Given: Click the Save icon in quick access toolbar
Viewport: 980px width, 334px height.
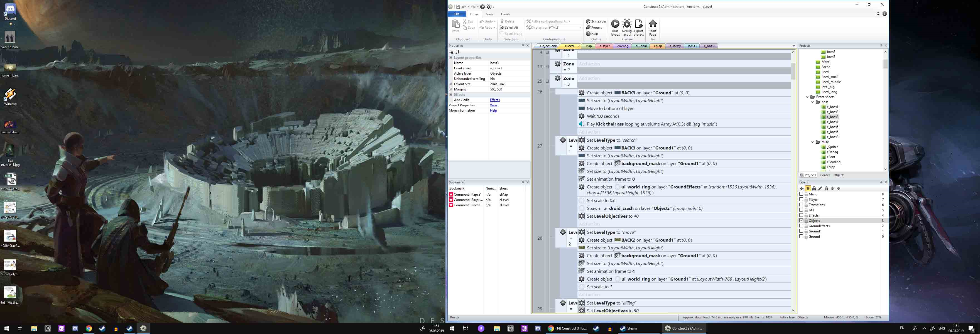Looking at the screenshot, I should pos(458,6).
